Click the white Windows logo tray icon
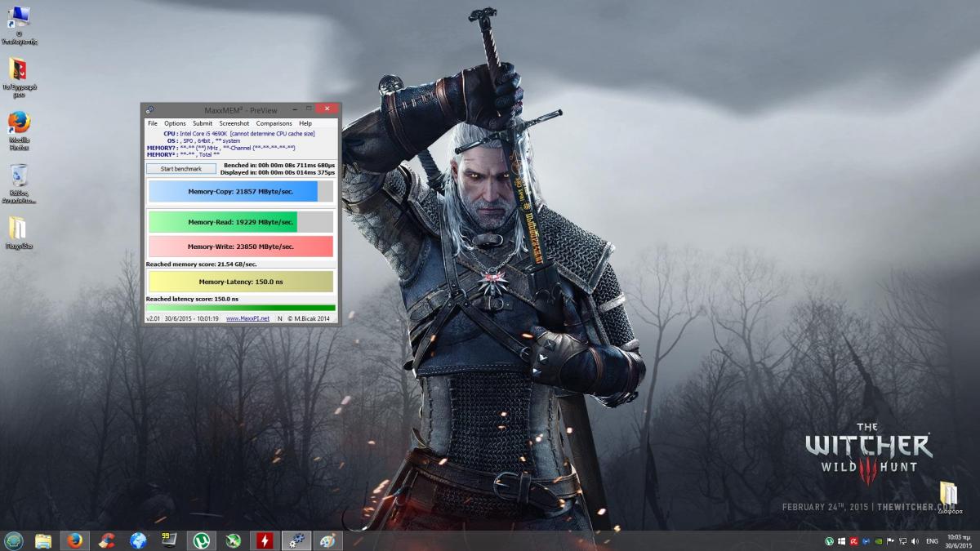 841,540
